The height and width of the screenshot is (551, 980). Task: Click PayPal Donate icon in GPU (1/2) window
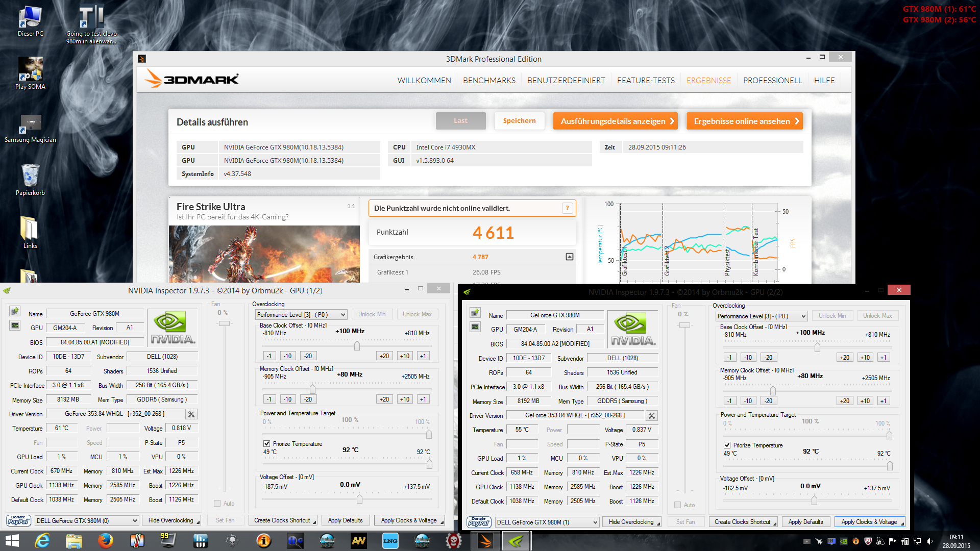click(18, 520)
